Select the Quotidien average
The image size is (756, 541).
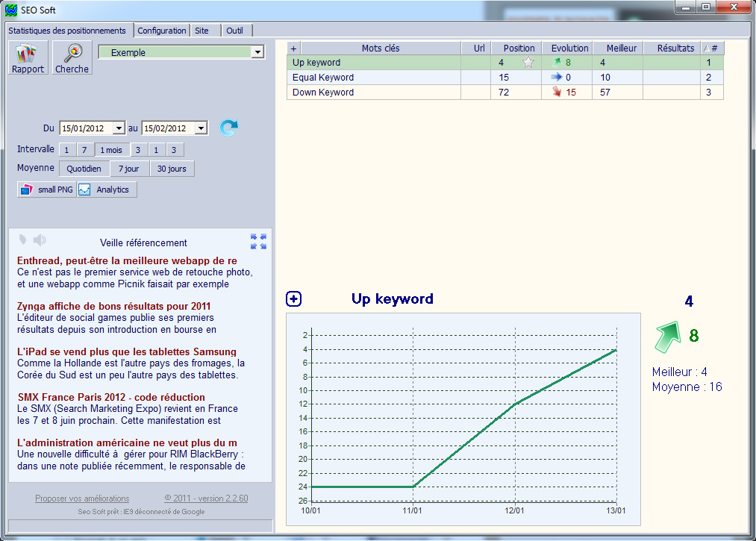[x=84, y=169]
